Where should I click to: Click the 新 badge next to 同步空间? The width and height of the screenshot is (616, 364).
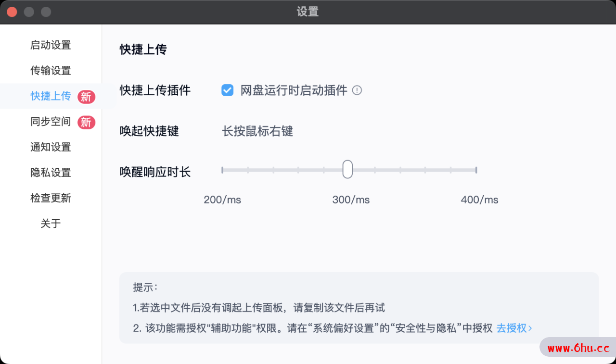click(x=86, y=122)
